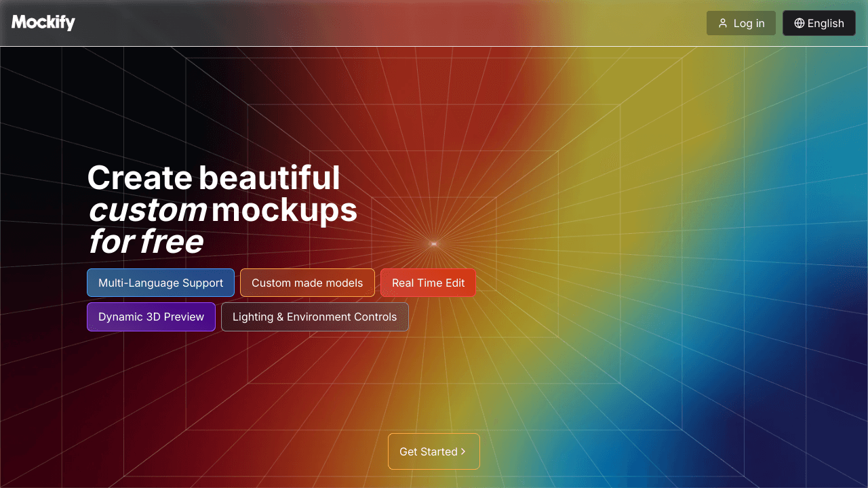This screenshot has height=488, width=868.
Task: Click the italic 'custom' word in headline
Action: [x=148, y=210]
